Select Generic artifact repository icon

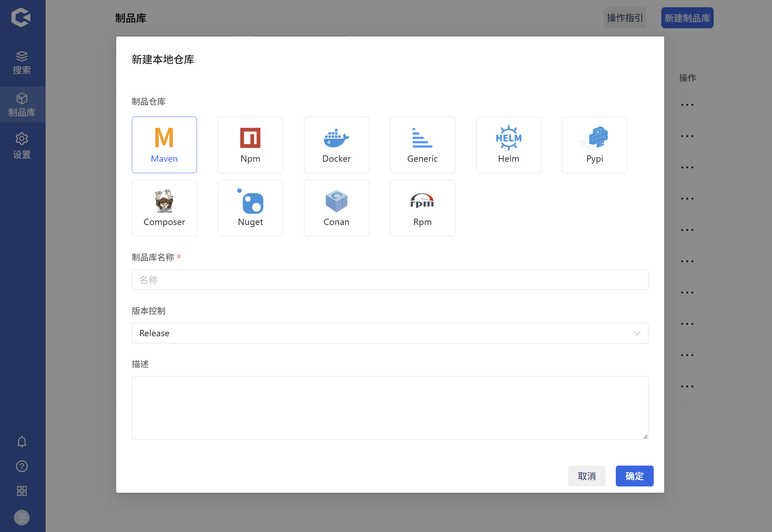click(422, 145)
